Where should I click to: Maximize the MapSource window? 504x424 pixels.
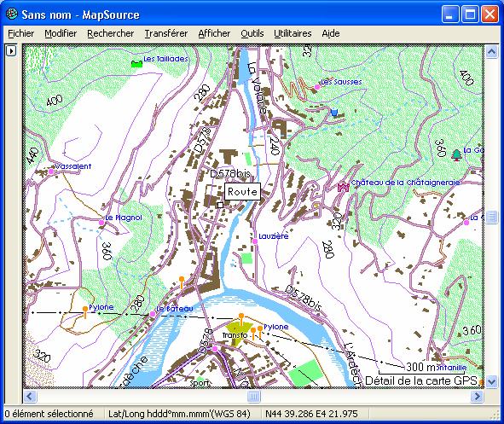pos(470,15)
